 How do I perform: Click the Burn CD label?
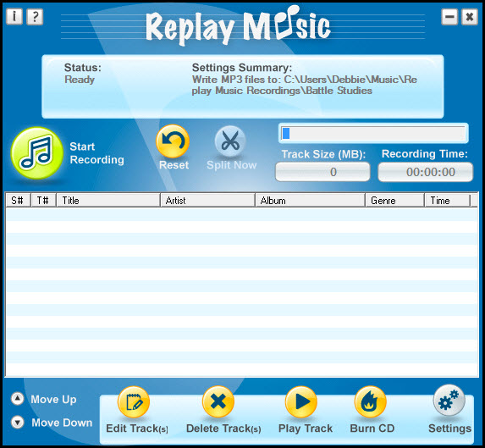pos(372,429)
